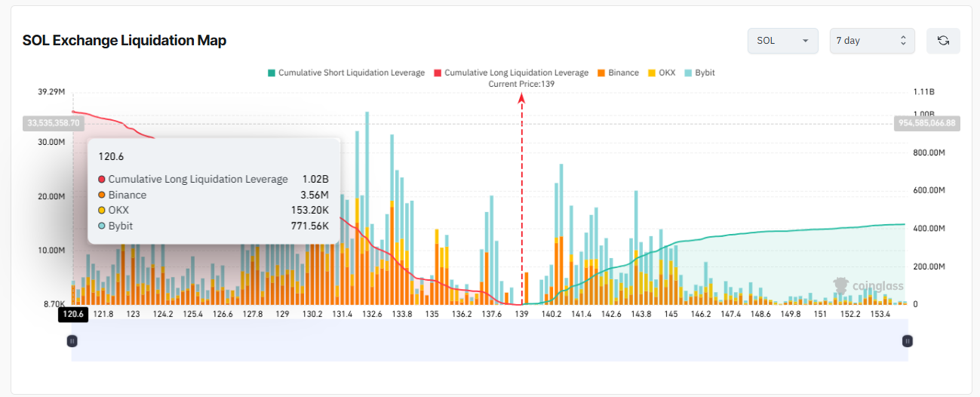980x397 pixels.
Task: Click the 33,535,358.70 left axis marker
Action: 53,122
